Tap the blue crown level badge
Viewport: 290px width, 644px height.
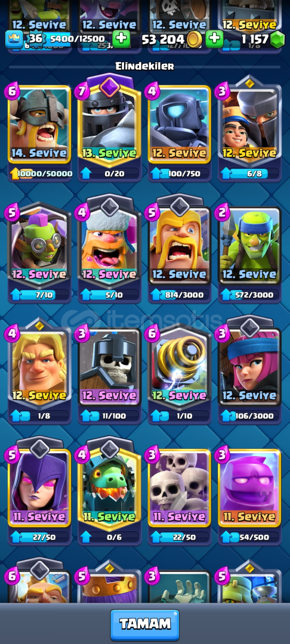14,39
